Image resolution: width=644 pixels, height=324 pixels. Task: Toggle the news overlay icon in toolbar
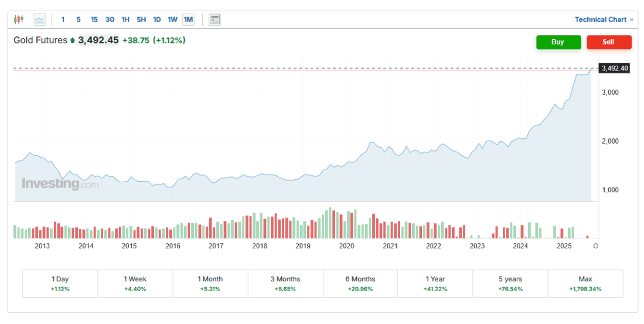point(214,19)
